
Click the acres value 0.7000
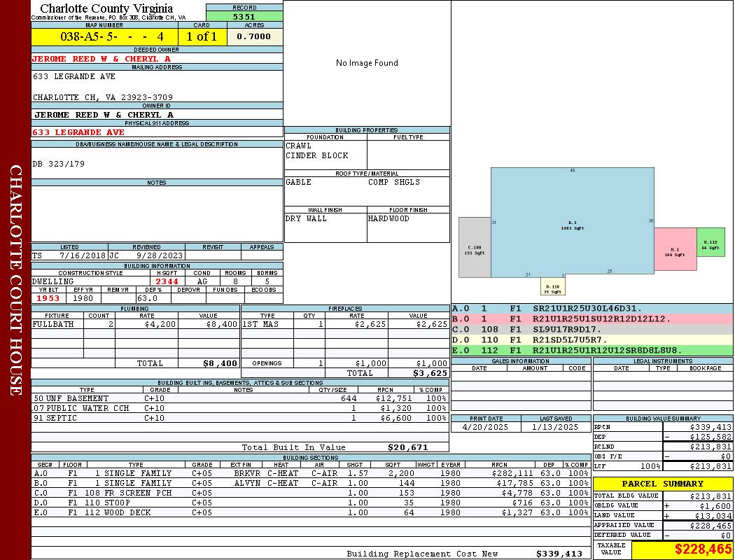pyautogui.click(x=254, y=36)
